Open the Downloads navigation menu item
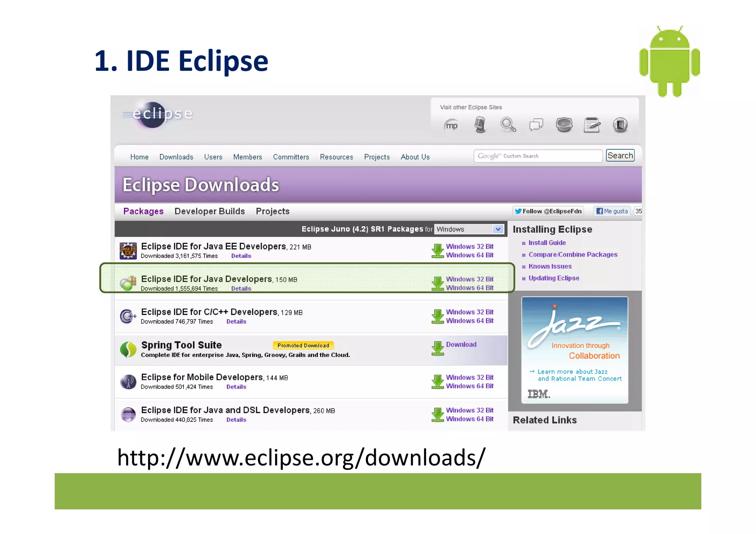Screen dimensions: 756x534 [x=176, y=157]
